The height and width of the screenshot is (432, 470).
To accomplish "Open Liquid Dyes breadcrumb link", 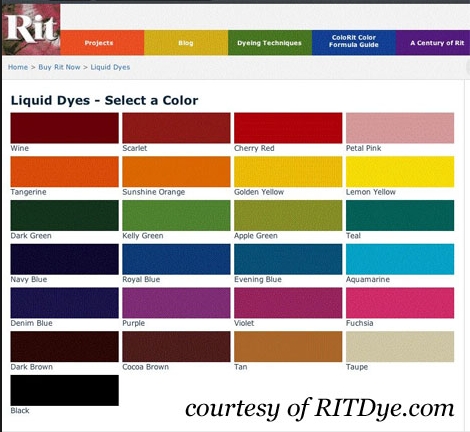I will click(x=110, y=67).
